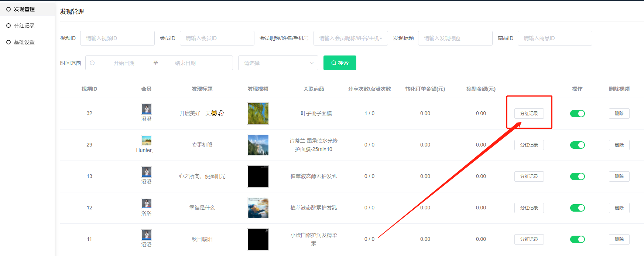Click Hunter avatar in row 29

click(x=147, y=140)
